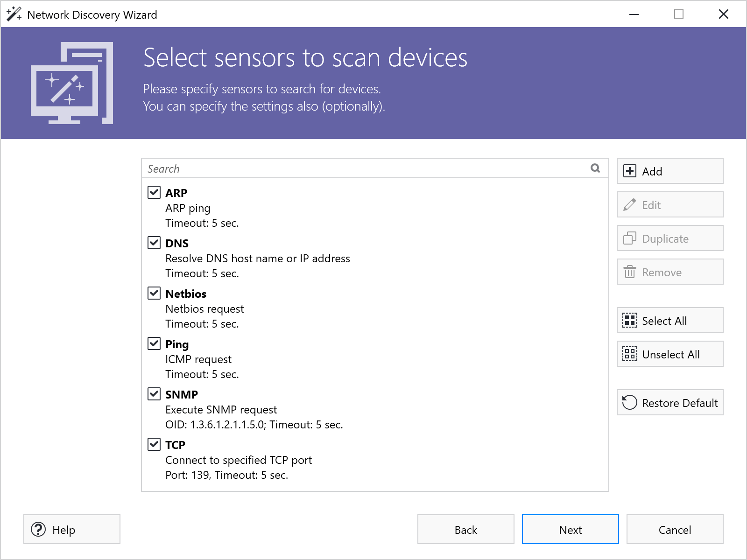Disable the DNS sensor
The width and height of the screenshot is (747, 560).
[154, 242]
